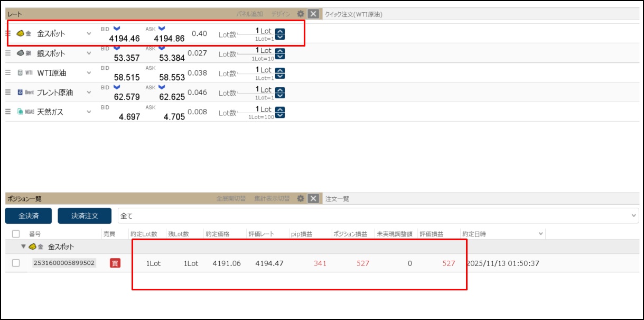Viewport: 644px width, 320px height.
Task: Click the gear icon in ポジション一覧 header
Action: [x=301, y=198]
